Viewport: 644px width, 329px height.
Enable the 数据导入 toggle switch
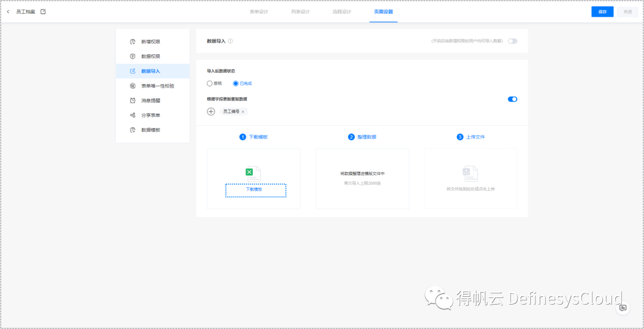coord(512,41)
